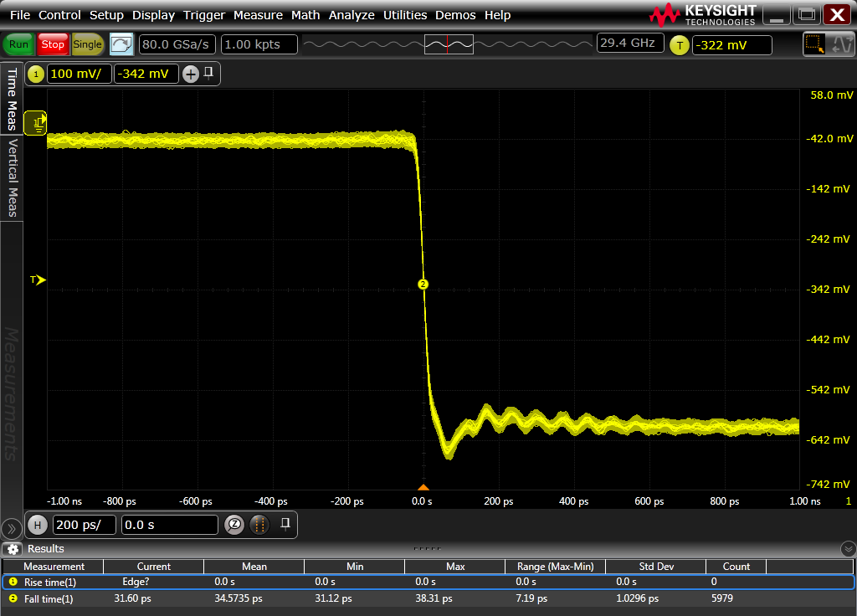Toggle channel 1 with the yellow 1 badge

(36, 74)
